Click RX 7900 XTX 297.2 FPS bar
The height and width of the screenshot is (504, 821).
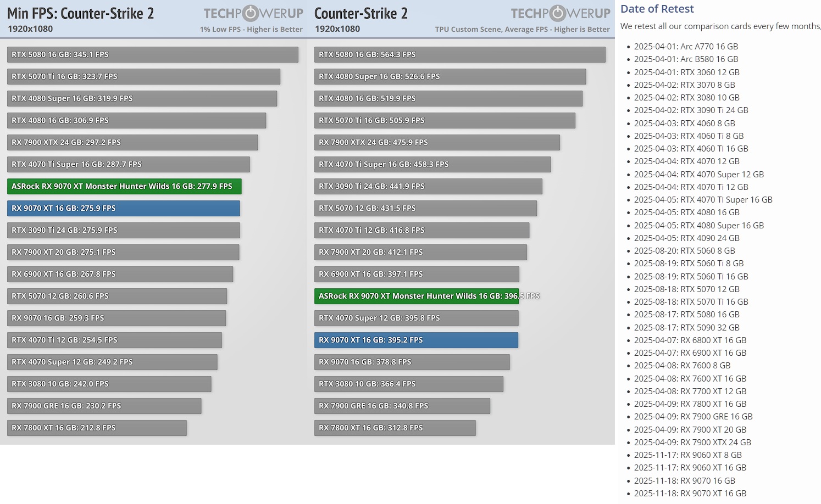tap(132, 142)
